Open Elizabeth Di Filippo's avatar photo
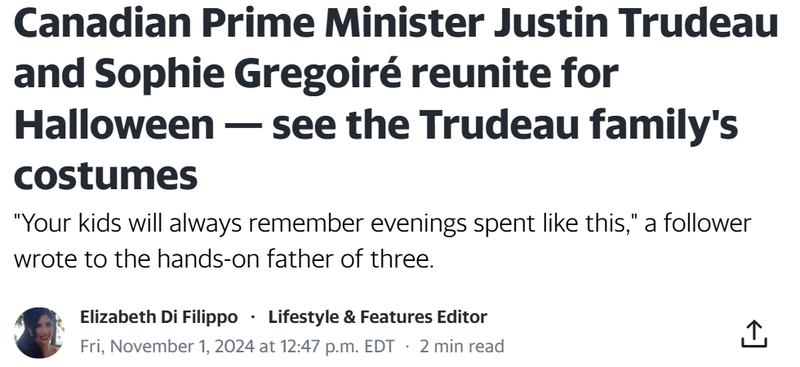The image size is (800, 367). point(39,332)
